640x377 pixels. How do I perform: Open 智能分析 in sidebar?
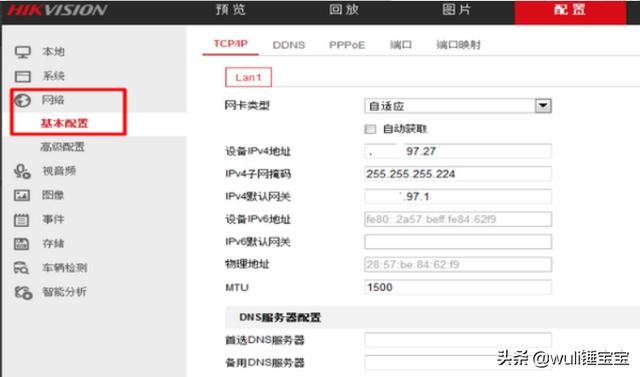(x=64, y=292)
